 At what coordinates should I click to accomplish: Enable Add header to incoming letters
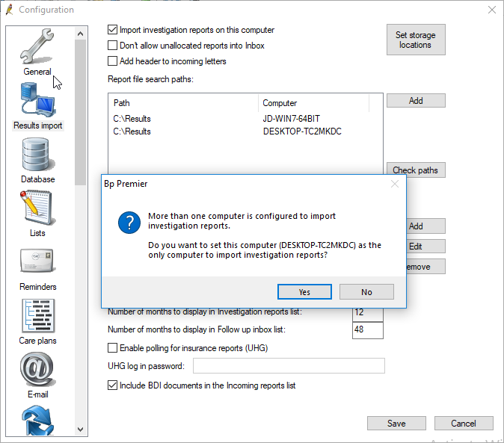point(112,61)
